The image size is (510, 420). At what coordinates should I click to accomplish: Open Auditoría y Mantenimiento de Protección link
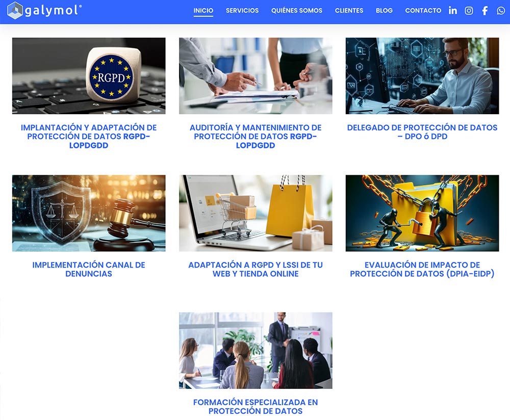[256, 136]
